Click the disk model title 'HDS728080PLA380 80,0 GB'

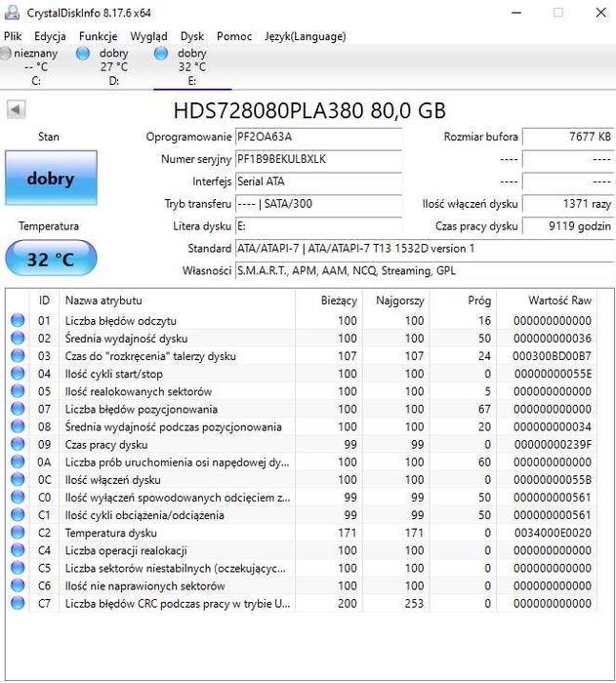309,110
